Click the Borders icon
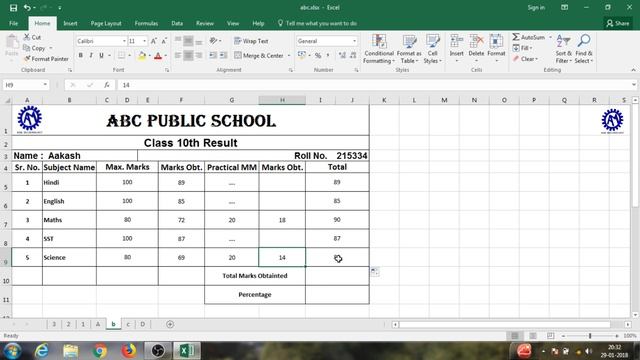 point(121,56)
